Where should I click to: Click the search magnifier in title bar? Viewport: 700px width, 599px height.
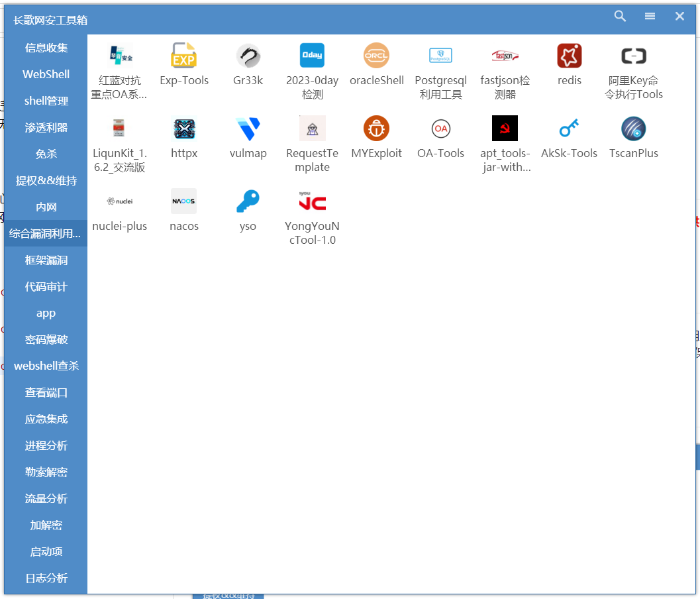[x=620, y=16]
